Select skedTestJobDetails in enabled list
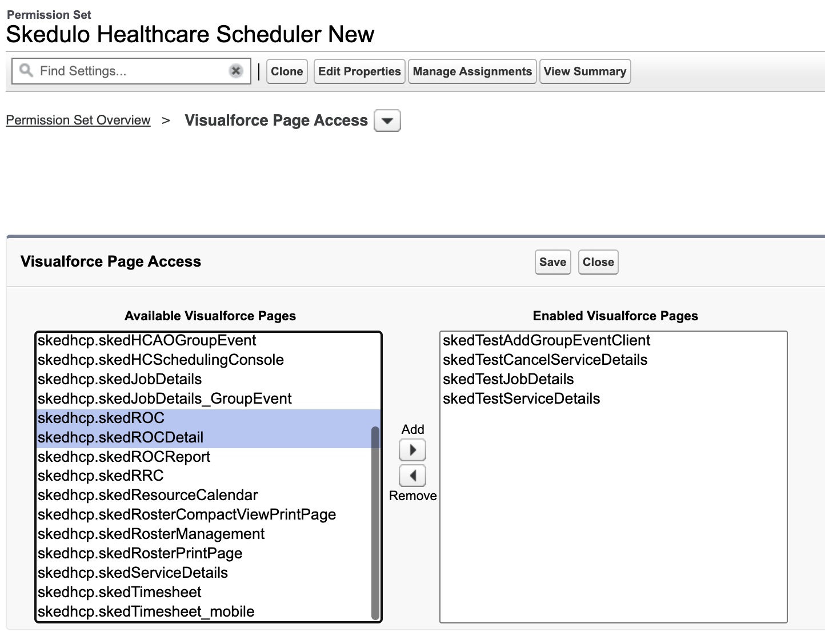 click(x=613, y=380)
